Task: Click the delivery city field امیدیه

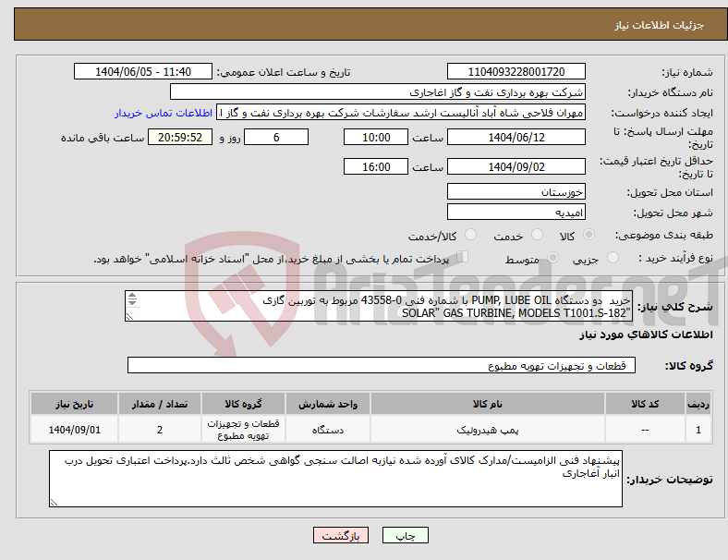Action: pyautogui.click(x=516, y=212)
